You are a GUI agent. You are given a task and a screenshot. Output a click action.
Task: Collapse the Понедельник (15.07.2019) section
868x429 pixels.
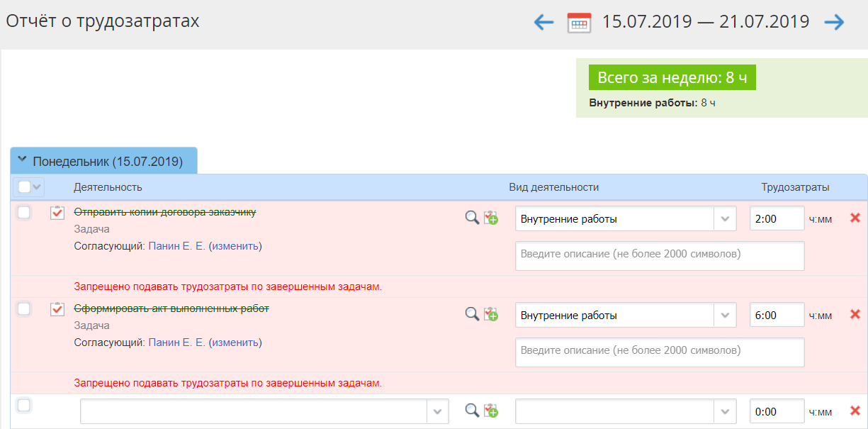point(22,160)
